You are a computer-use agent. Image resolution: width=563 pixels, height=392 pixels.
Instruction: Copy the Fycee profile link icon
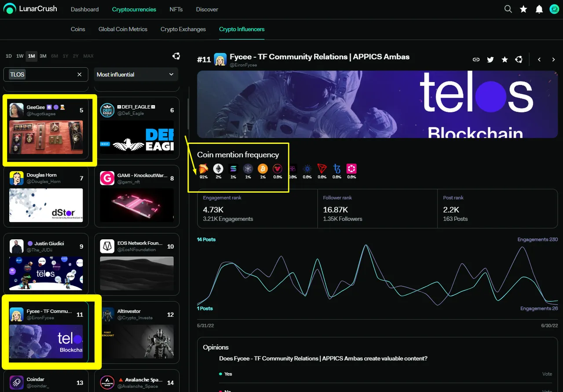476,59
